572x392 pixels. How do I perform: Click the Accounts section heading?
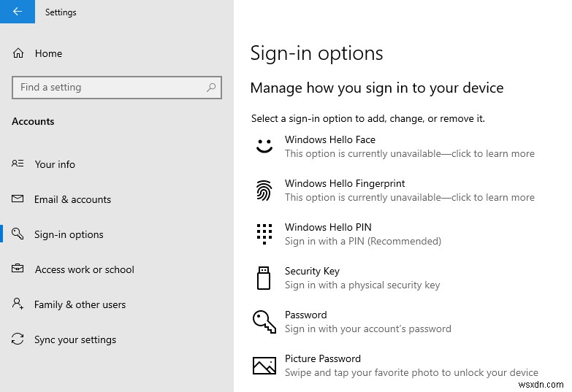33,121
